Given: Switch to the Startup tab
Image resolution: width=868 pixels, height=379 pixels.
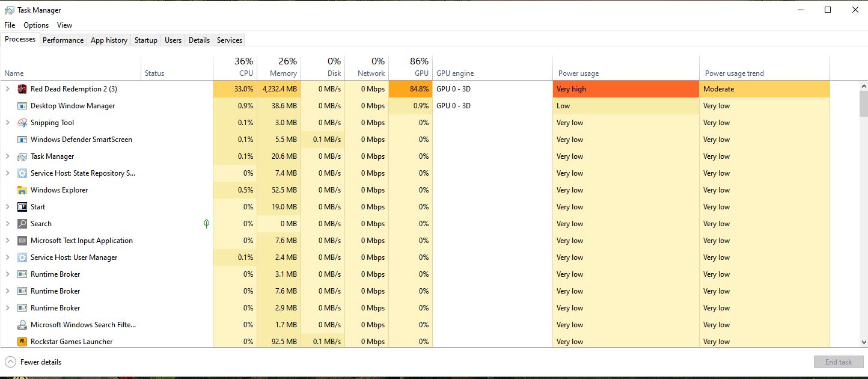Looking at the screenshot, I should [x=146, y=40].
